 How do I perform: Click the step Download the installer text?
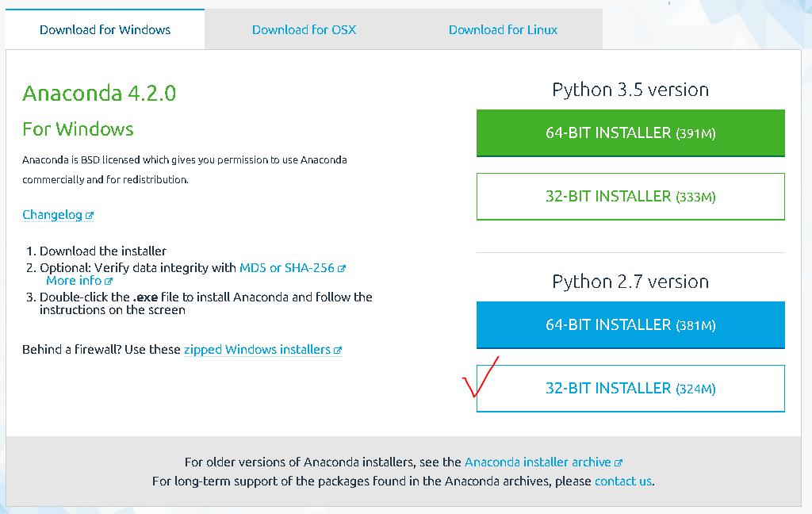pos(103,251)
